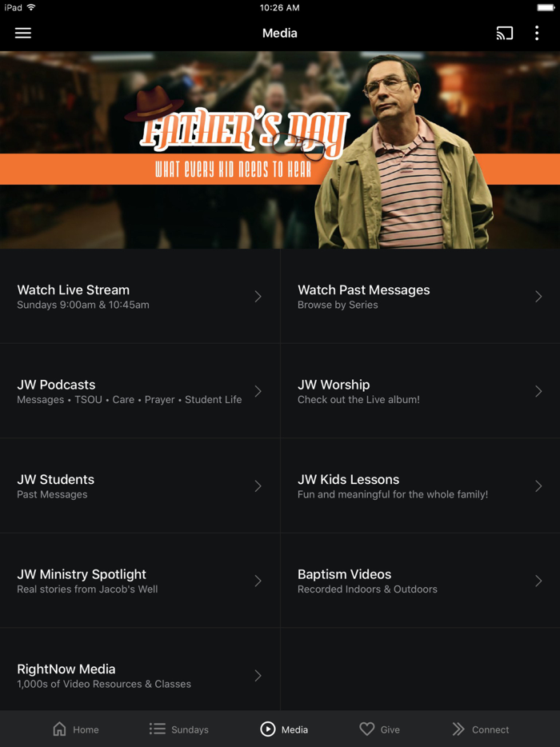Tap the Cast screen icon

click(x=504, y=33)
